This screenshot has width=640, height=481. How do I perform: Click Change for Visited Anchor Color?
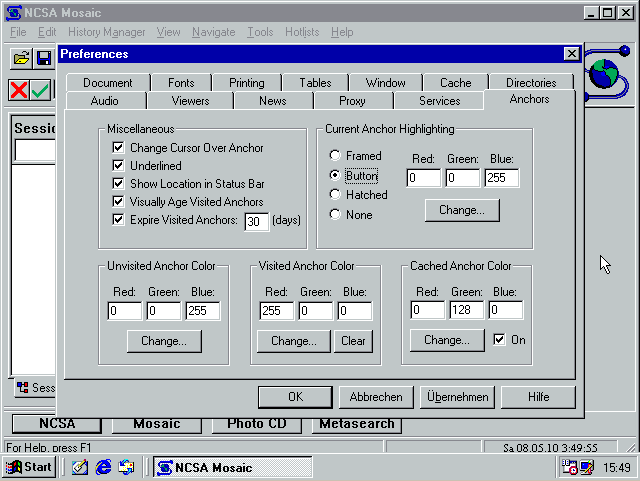pyautogui.click(x=293, y=341)
